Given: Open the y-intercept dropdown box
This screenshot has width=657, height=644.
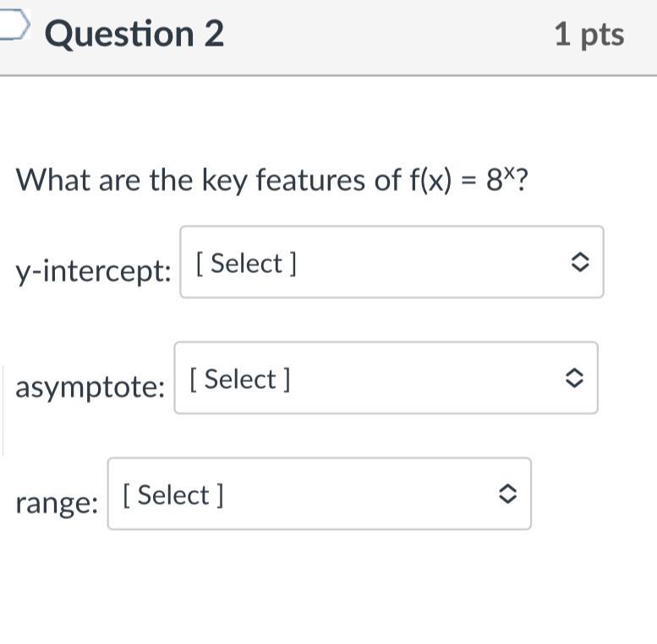Looking at the screenshot, I should [391, 262].
